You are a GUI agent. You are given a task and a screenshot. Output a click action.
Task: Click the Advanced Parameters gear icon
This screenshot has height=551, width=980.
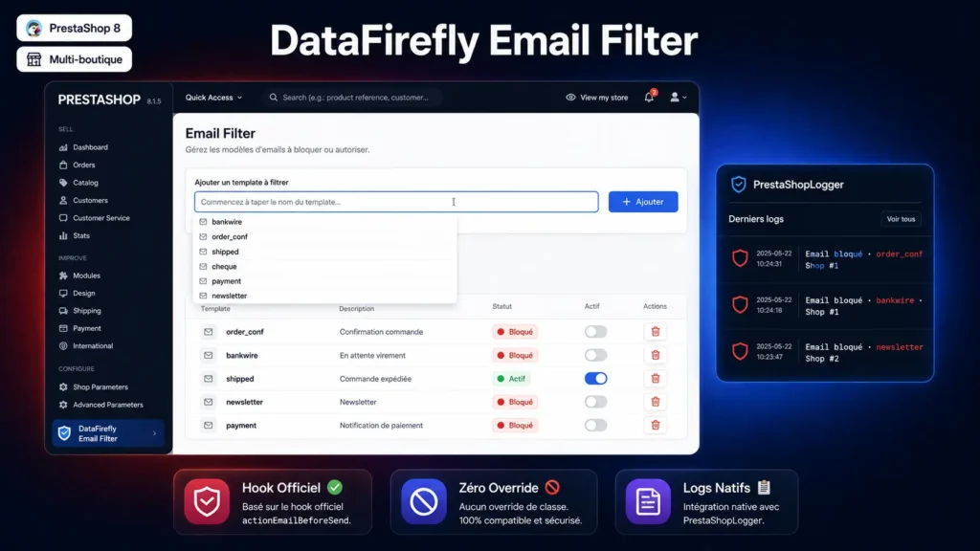pyautogui.click(x=63, y=405)
